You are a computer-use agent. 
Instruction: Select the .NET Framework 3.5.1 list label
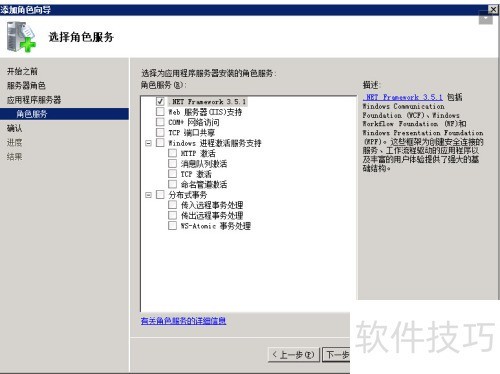pyautogui.click(x=207, y=102)
